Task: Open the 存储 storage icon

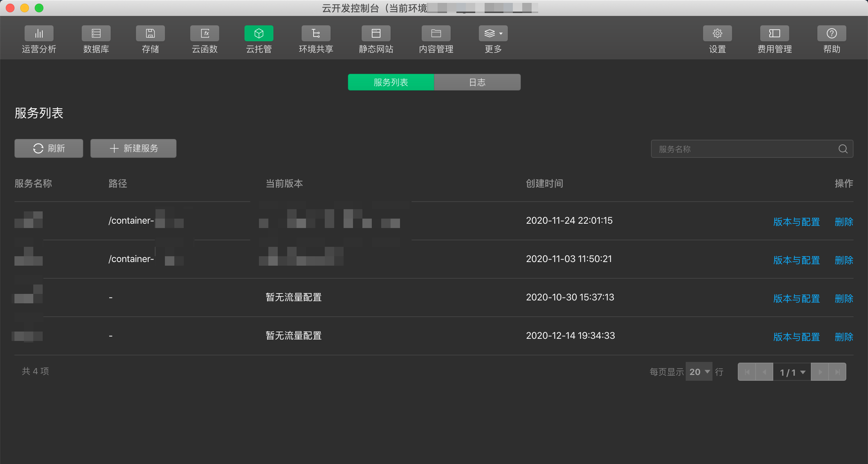Action: click(x=150, y=34)
